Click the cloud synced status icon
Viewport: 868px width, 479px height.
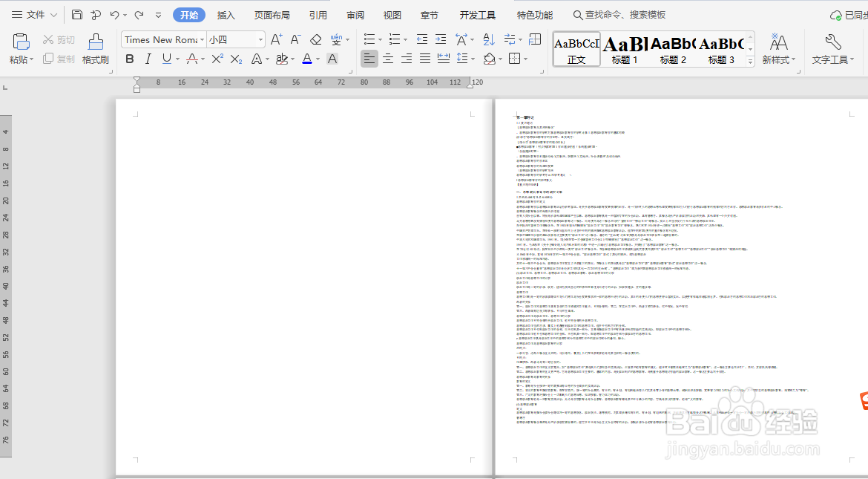click(x=836, y=16)
